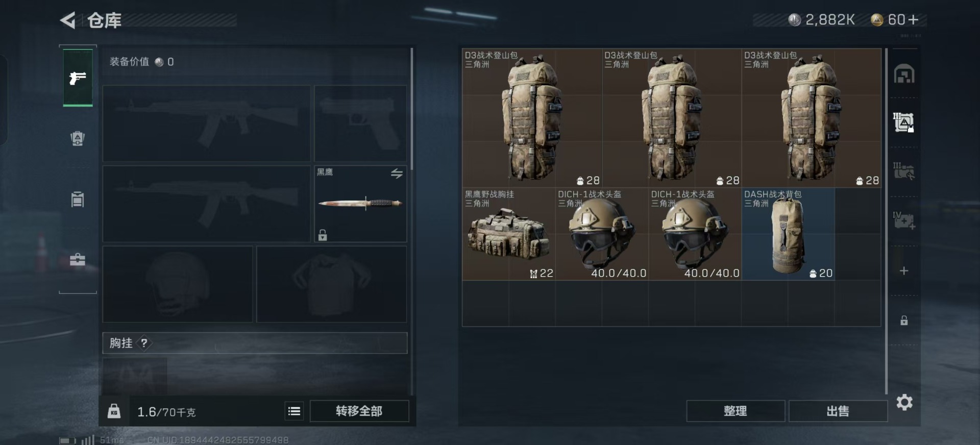This screenshot has width=980, height=445.
Task: Toggle swap arrows on the 黑鹰 knife slot
Action: coord(397,174)
